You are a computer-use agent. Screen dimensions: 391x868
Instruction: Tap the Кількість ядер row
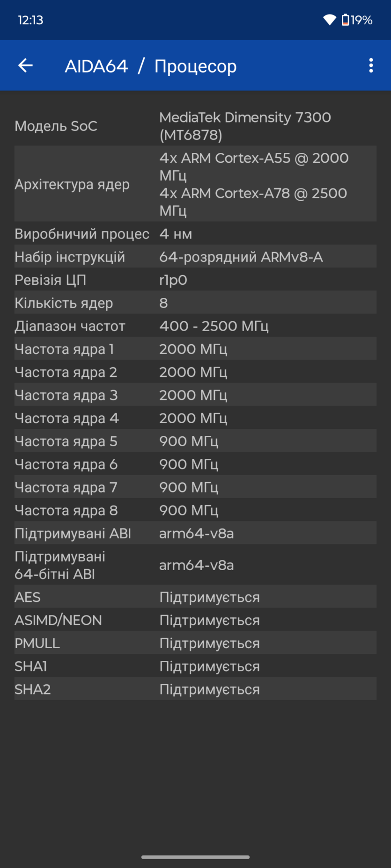(x=195, y=303)
